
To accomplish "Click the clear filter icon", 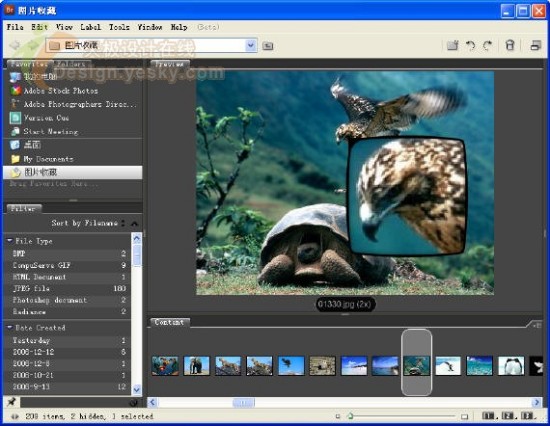I will click(x=133, y=402).
